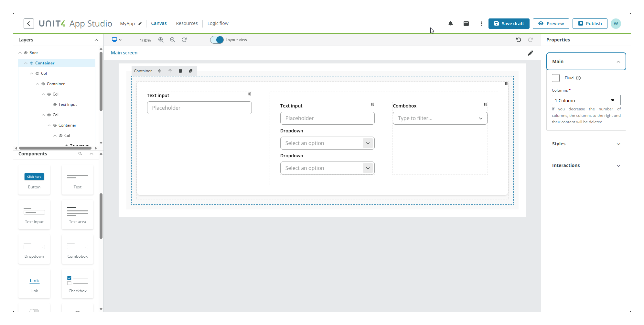Expand the Interactions section
644x325 pixels.
coord(586,165)
